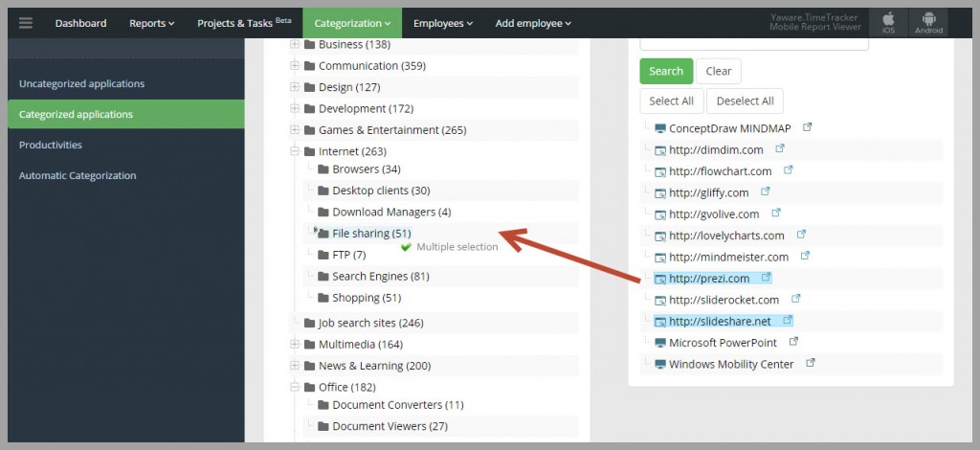Viewport: 980px width, 450px height.
Task: Click external link icon beside http://slideshare.net
Action: pyautogui.click(x=788, y=320)
